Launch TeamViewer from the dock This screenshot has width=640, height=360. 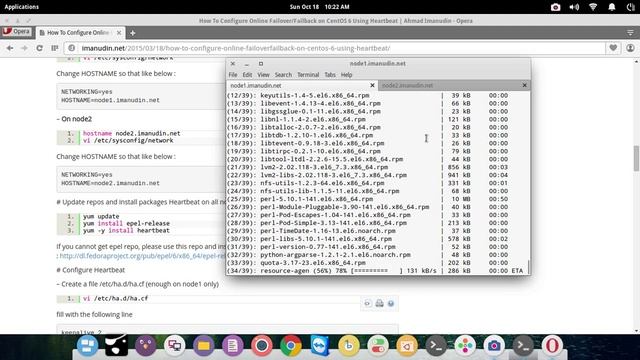point(320,346)
